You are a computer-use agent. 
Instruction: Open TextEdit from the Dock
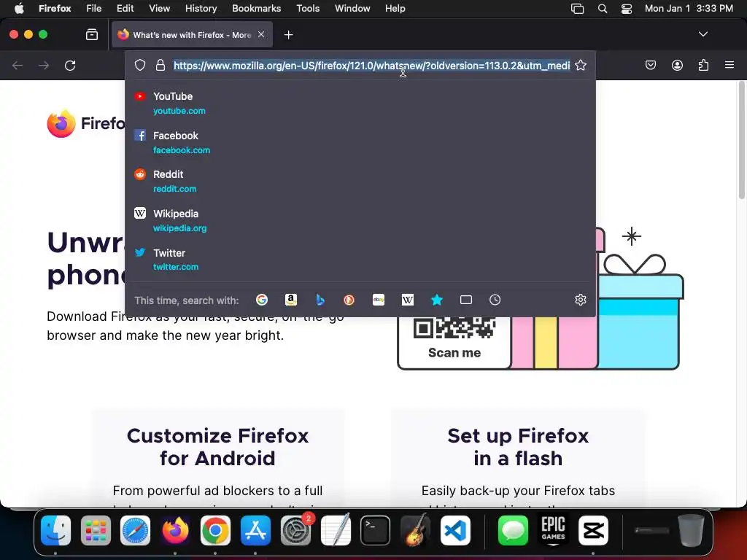[336, 530]
